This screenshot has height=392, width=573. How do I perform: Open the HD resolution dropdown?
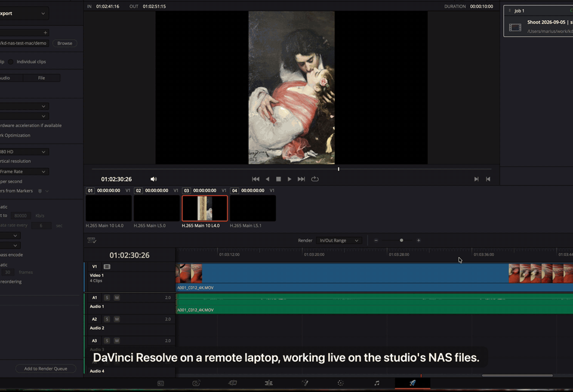(x=23, y=152)
